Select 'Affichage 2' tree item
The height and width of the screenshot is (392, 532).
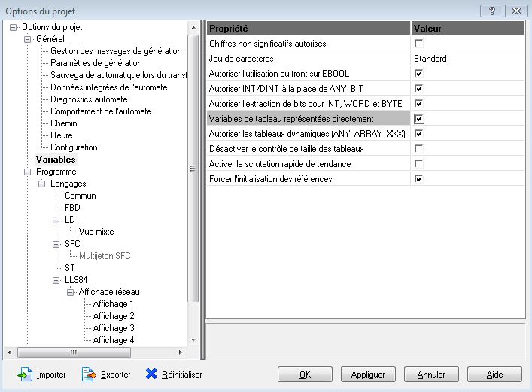[x=114, y=316]
